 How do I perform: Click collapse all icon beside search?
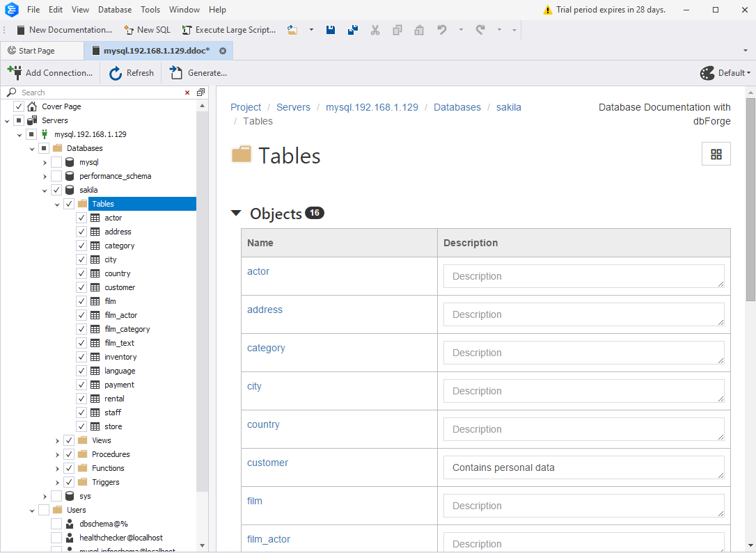[x=201, y=92]
